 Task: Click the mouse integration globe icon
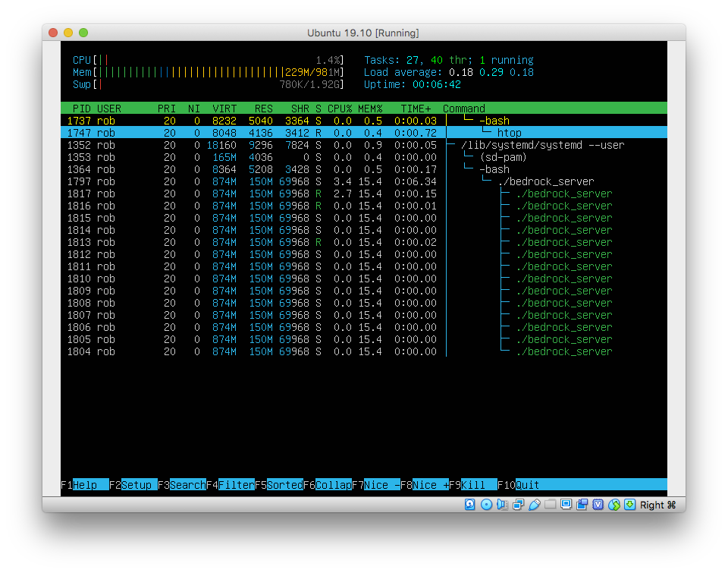(x=614, y=505)
